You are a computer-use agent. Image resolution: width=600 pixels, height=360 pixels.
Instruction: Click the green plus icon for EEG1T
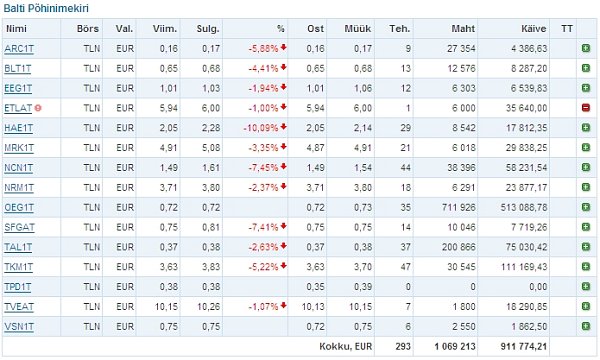(585, 88)
